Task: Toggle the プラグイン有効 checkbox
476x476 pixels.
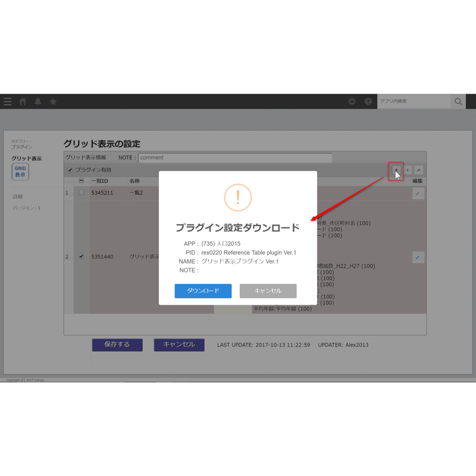Action: (70, 170)
